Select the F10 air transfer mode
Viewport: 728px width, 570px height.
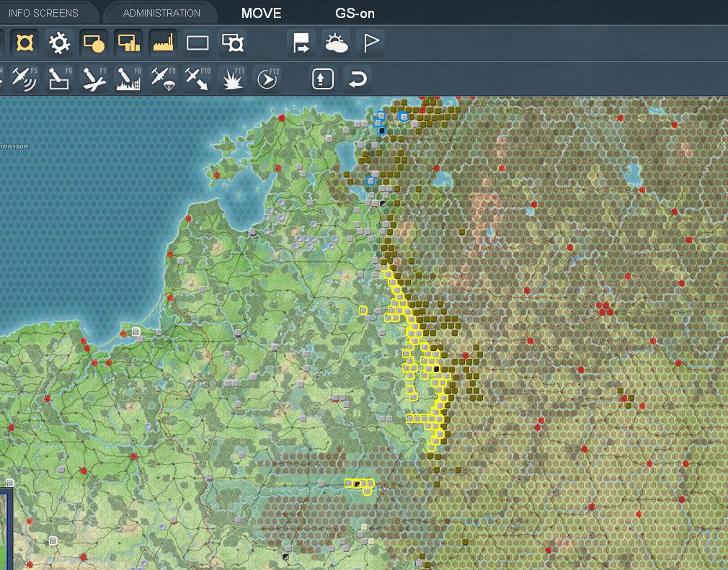[x=197, y=79]
